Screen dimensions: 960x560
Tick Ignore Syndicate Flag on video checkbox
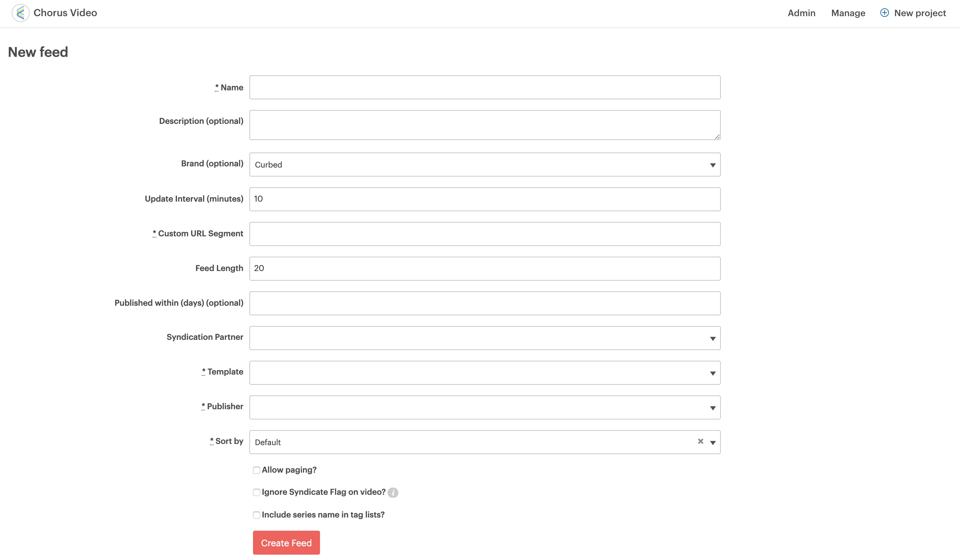(x=256, y=493)
